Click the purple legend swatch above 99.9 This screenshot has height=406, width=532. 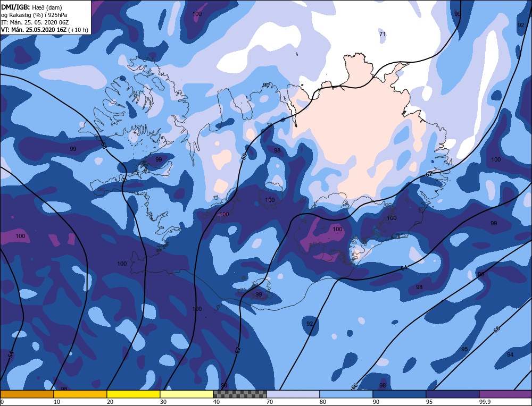[505, 394]
